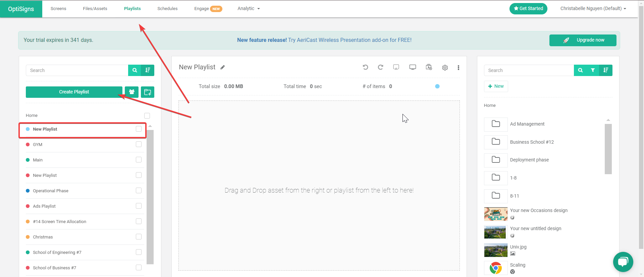Click the add new folder icon
The height and width of the screenshot is (277, 644).
click(148, 92)
